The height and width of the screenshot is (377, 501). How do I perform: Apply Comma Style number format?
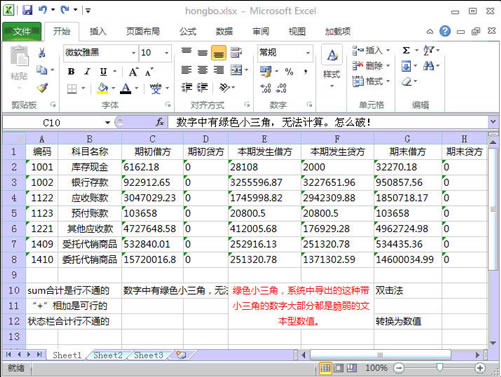[306, 71]
